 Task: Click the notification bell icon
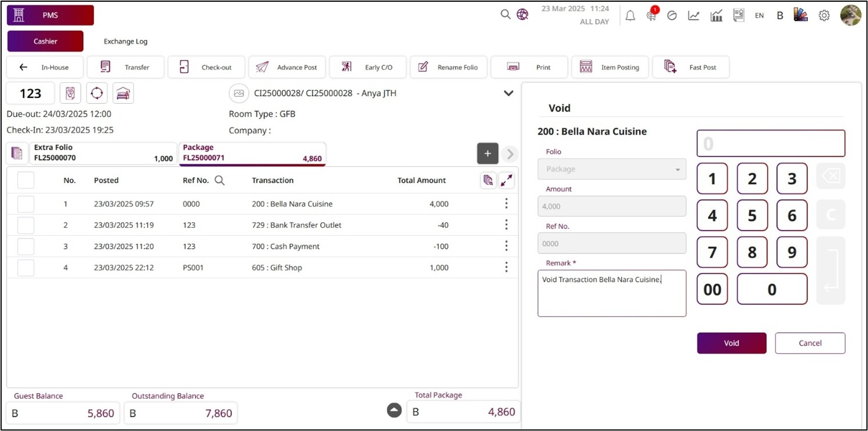click(x=630, y=16)
